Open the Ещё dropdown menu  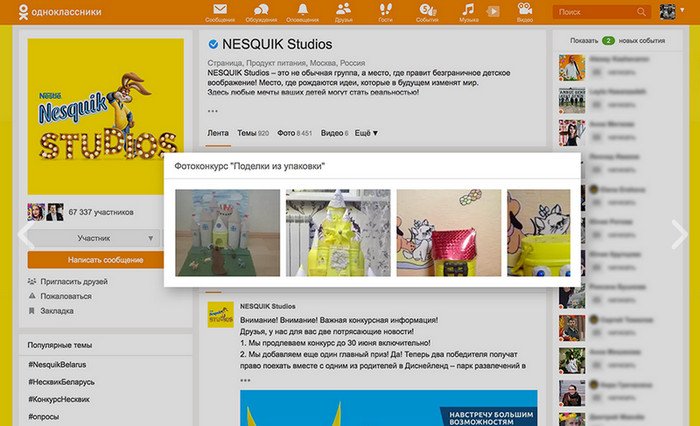click(x=366, y=133)
